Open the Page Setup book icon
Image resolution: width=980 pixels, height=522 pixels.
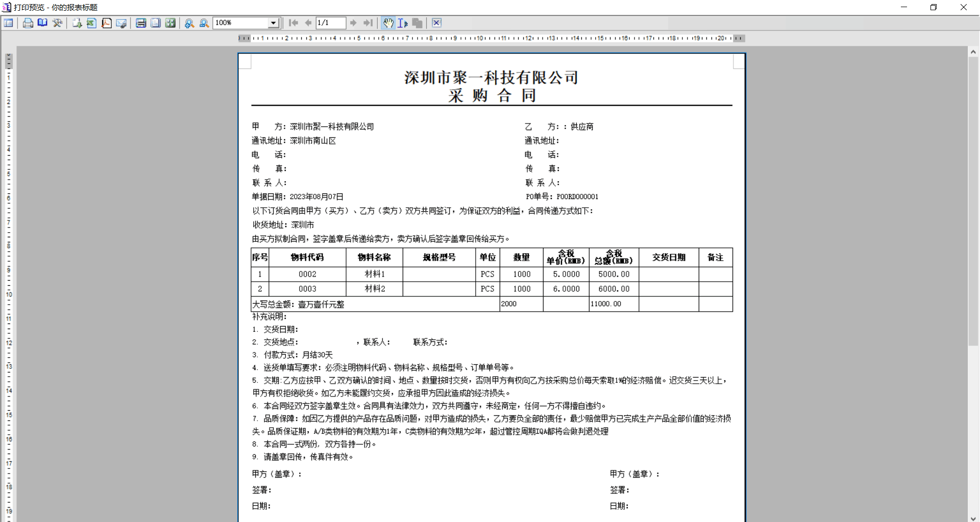click(42, 23)
